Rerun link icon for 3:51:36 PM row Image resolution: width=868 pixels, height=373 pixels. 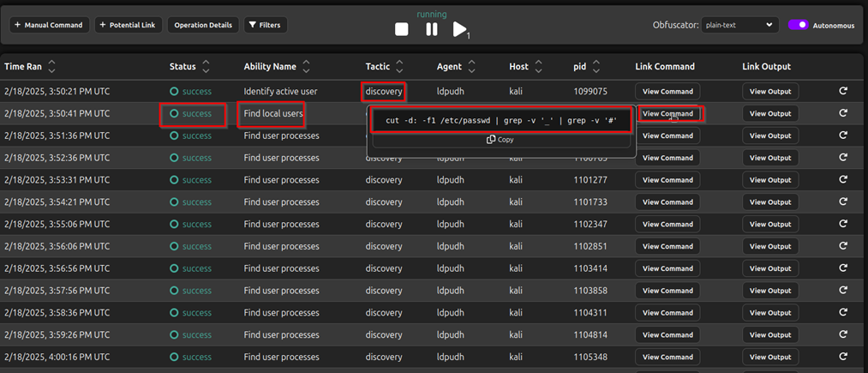pos(843,135)
